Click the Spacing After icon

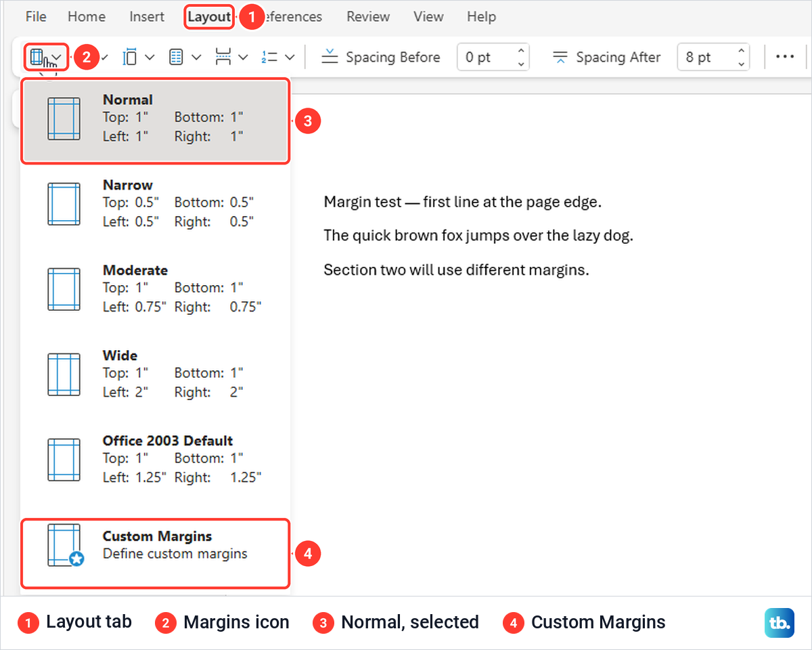pyautogui.click(x=560, y=58)
